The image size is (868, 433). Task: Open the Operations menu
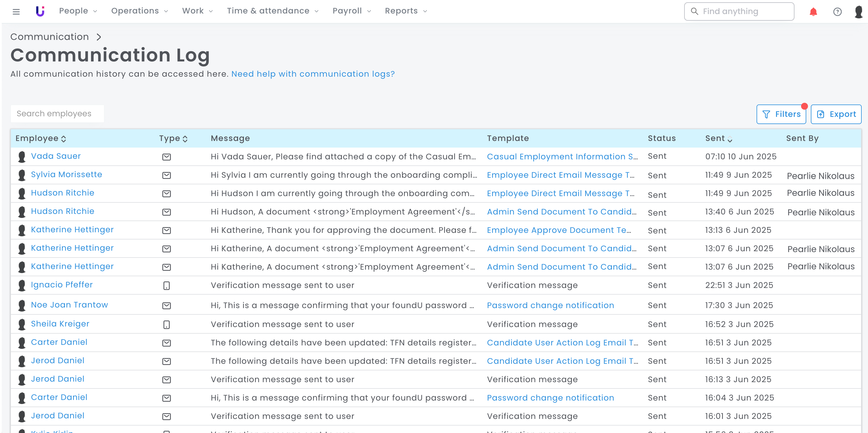pyautogui.click(x=139, y=11)
